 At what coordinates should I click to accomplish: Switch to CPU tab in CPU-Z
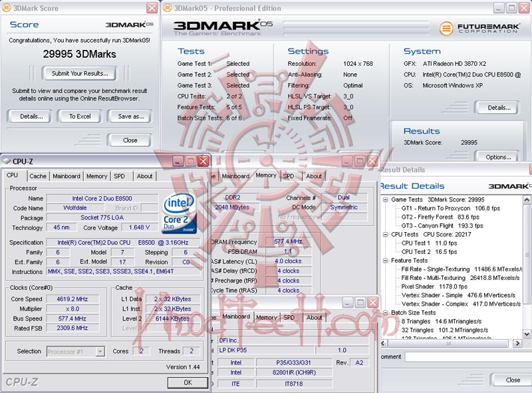(x=12, y=176)
